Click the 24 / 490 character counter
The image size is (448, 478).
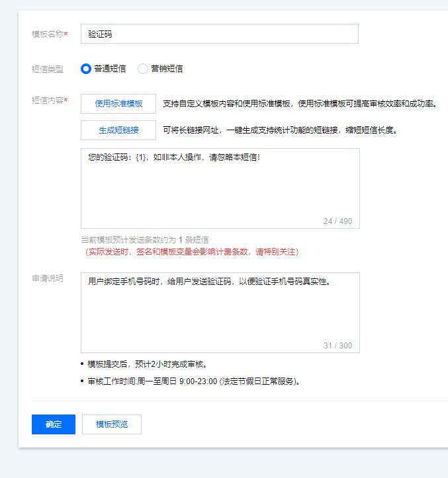coord(337,221)
